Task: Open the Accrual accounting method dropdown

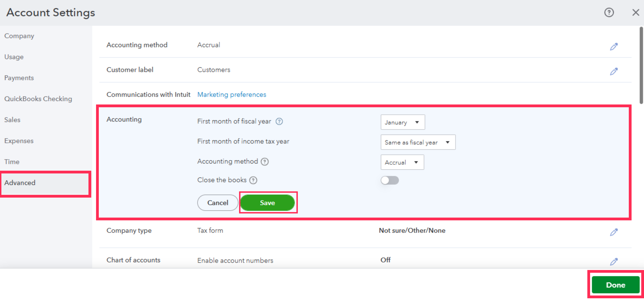Action: tap(402, 162)
